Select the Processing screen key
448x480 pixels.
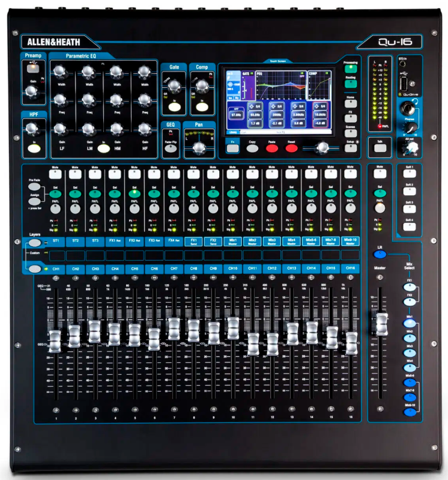(351, 68)
